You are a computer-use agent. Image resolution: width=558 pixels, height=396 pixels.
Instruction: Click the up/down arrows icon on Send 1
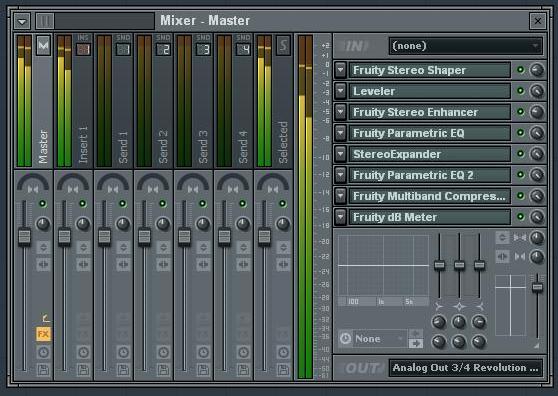point(123,247)
